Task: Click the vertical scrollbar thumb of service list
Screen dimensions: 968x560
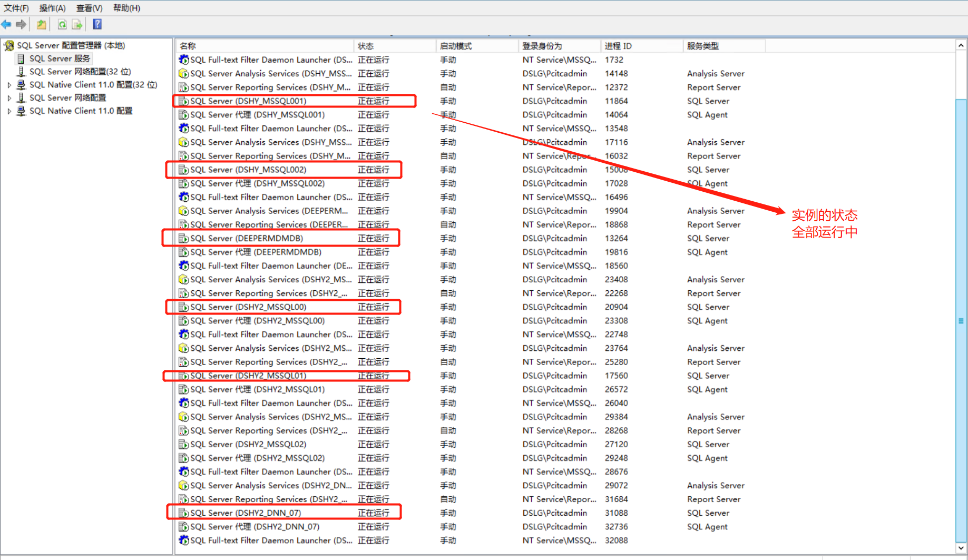Action: (961, 320)
